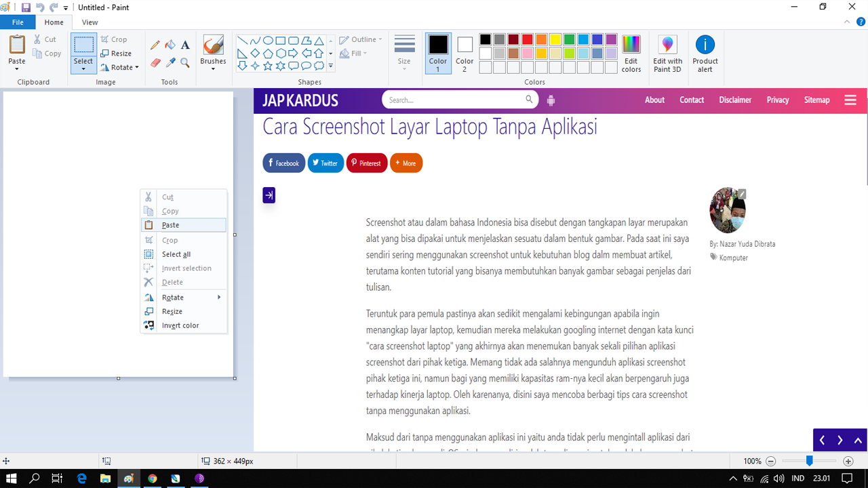Select the Text tool
The width and height of the screenshot is (868, 488).
(185, 45)
